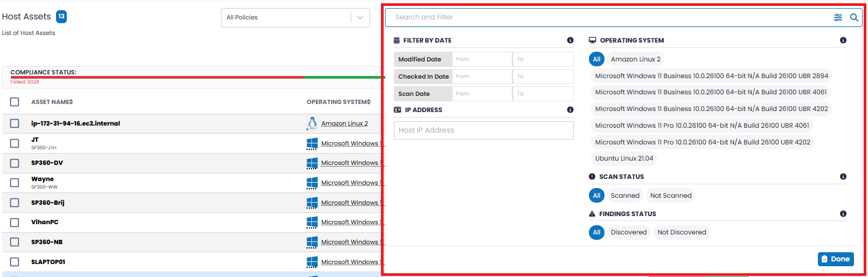Click Scan Date To field

tap(543, 94)
